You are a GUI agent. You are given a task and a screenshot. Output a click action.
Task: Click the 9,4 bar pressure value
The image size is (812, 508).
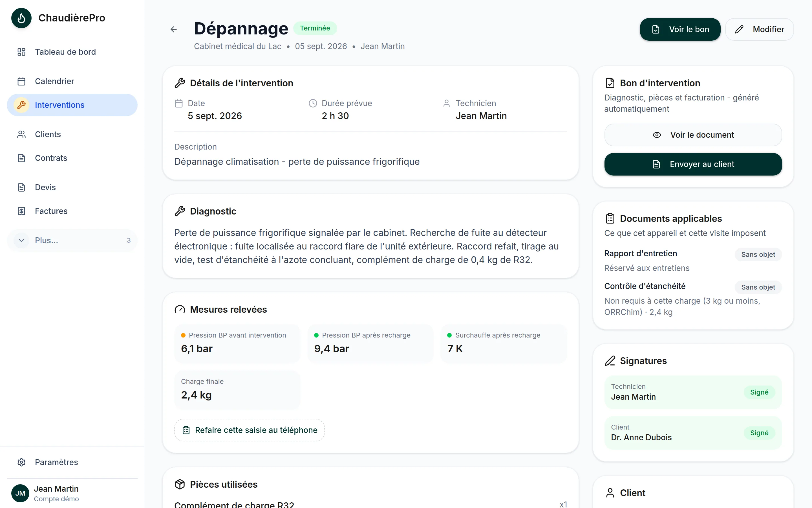pyautogui.click(x=332, y=349)
